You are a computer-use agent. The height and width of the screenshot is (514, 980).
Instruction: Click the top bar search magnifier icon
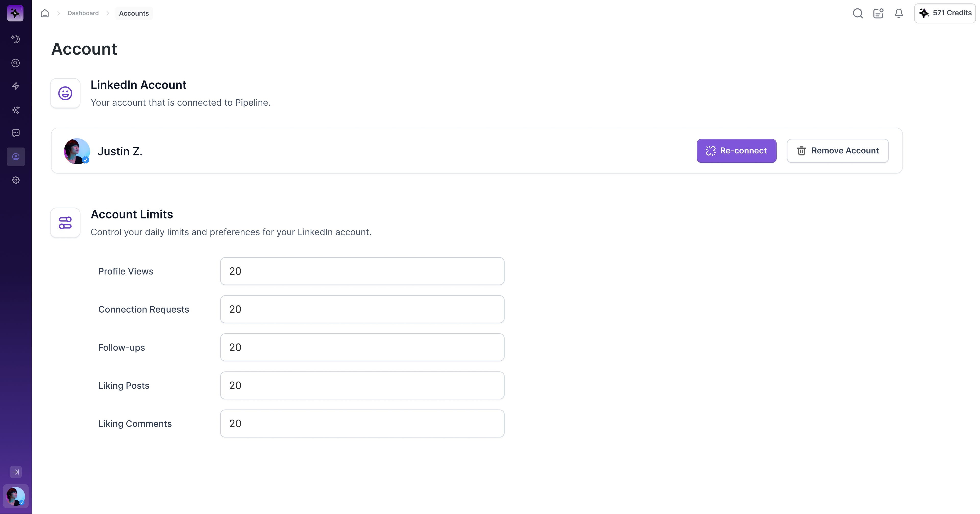coord(857,13)
